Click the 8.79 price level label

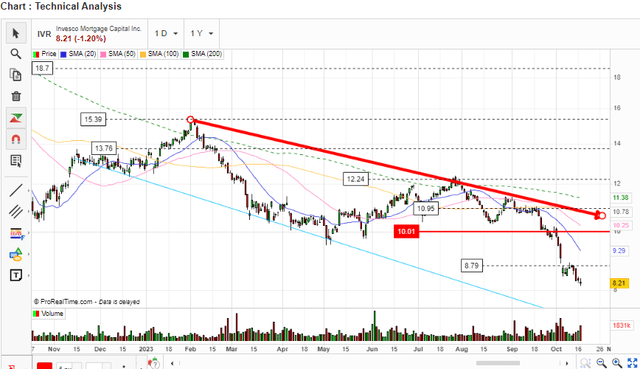(471, 266)
